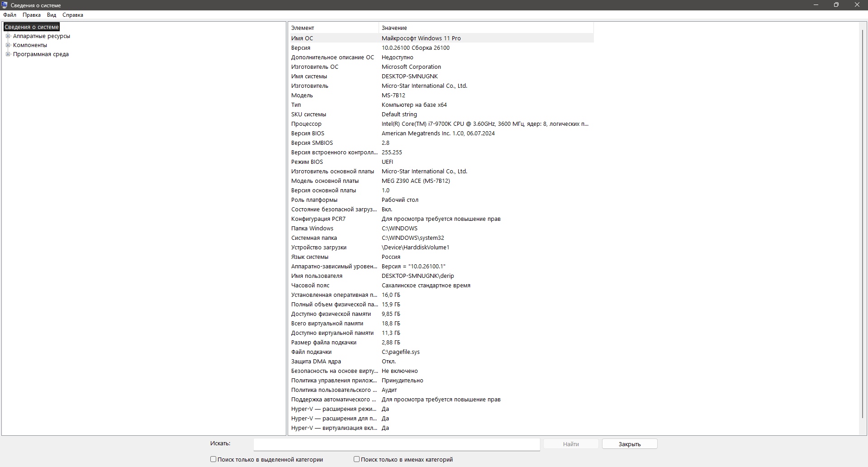Image resolution: width=868 pixels, height=467 pixels.
Task: Open the Правка menu
Action: coord(32,15)
